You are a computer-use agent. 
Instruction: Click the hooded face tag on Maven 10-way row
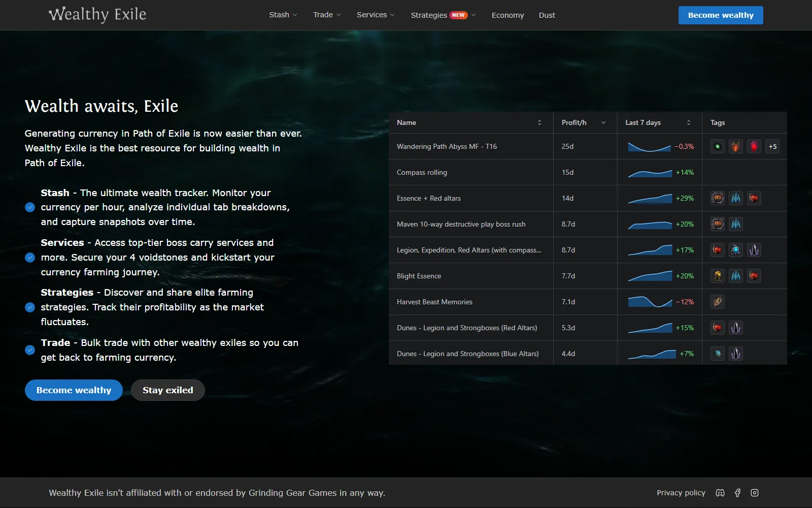[x=718, y=224]
